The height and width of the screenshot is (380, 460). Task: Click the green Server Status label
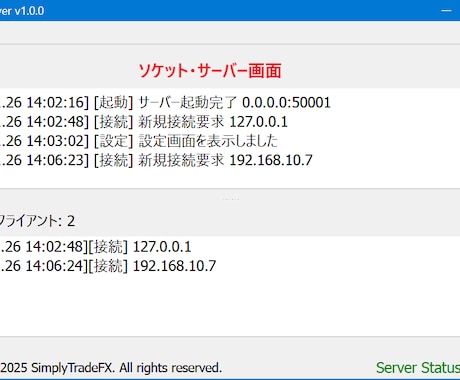click(x=418, y=368)
